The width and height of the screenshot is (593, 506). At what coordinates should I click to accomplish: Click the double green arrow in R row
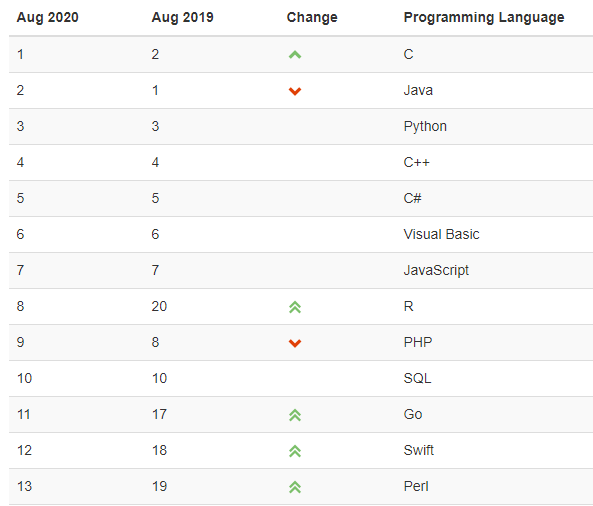click(x=295, y=307)
